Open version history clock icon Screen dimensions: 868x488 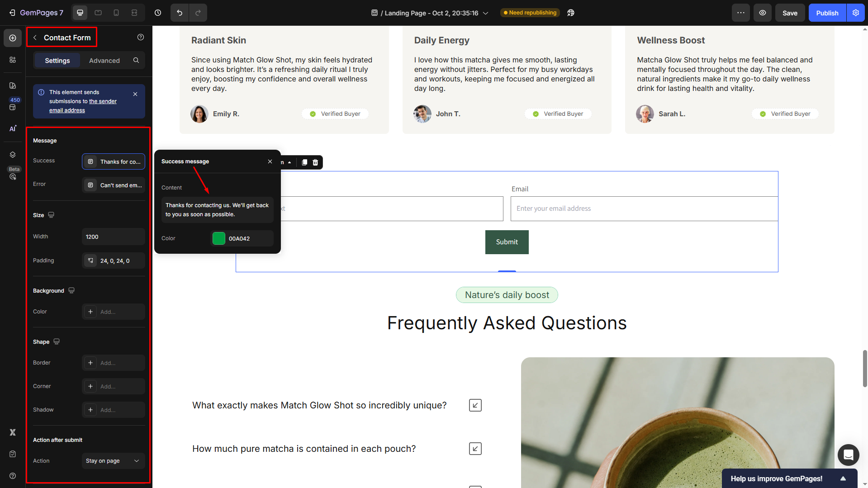click(x=158, y=13)
